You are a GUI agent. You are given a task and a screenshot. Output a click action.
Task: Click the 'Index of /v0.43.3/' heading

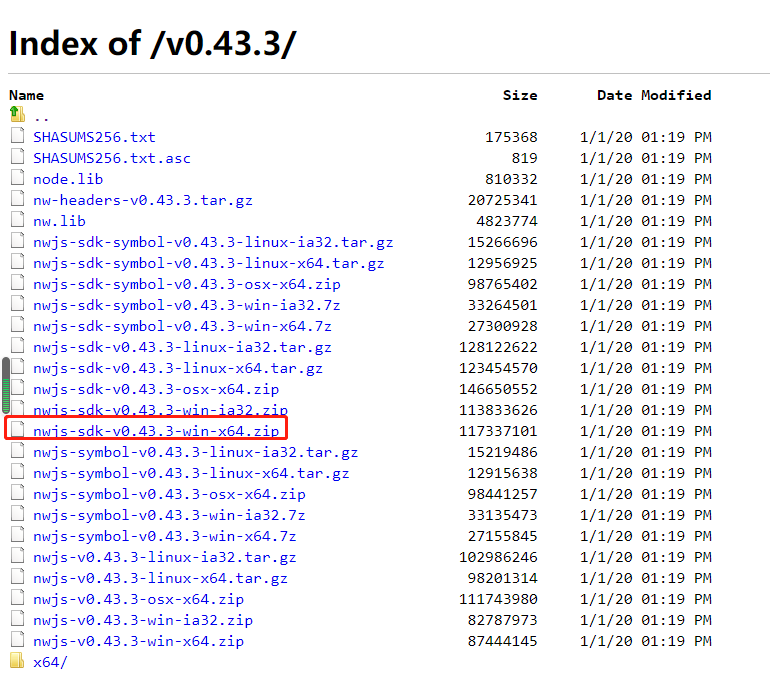pos(153,44)
